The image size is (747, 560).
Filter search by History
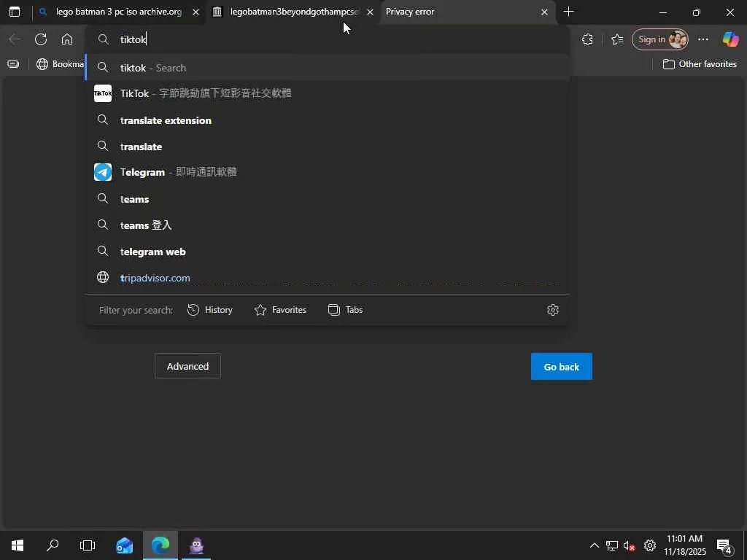210,310
